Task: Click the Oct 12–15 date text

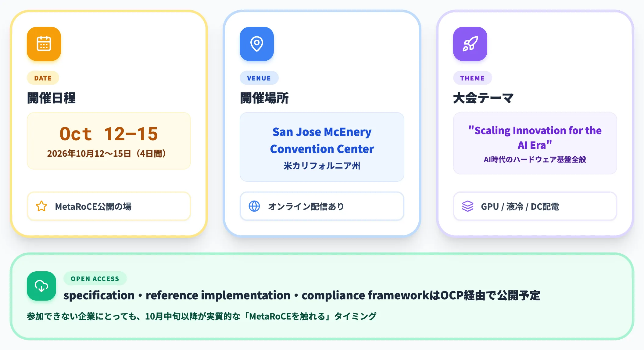Action: coord(109,134)
